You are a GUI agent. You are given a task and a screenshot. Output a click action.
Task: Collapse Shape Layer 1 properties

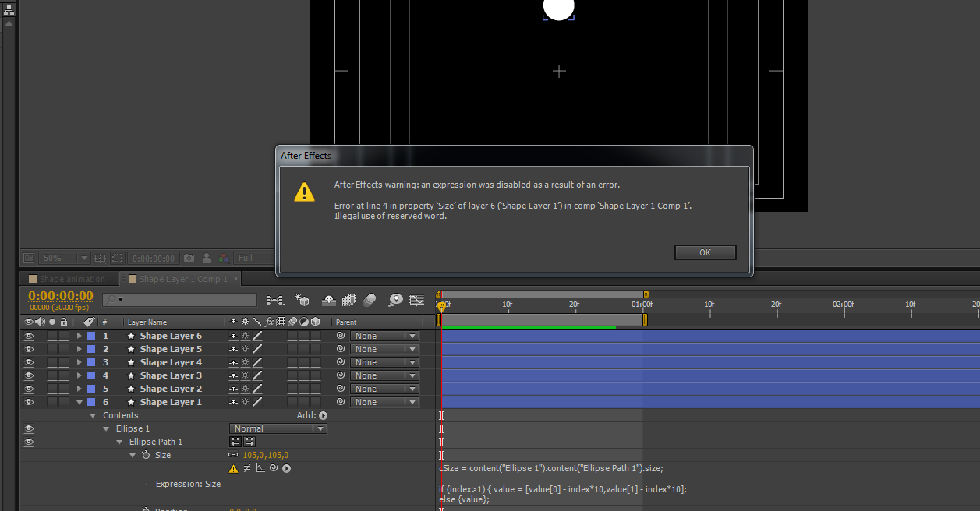pos(79,403)
